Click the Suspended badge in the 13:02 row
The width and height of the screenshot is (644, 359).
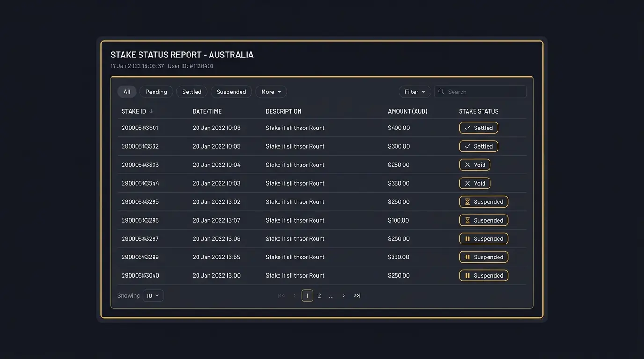[483, 201]
